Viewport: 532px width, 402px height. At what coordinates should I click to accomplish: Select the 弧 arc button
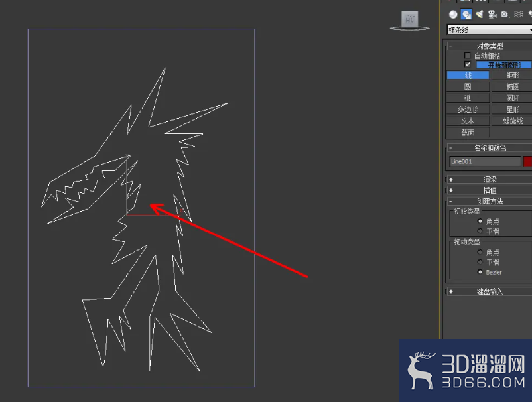pos(468,98)
